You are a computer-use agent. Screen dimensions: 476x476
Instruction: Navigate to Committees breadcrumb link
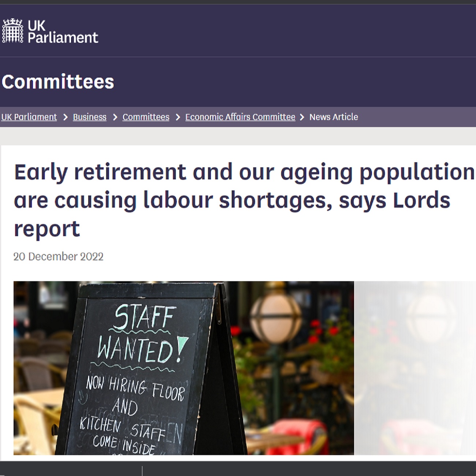(146, 117)
